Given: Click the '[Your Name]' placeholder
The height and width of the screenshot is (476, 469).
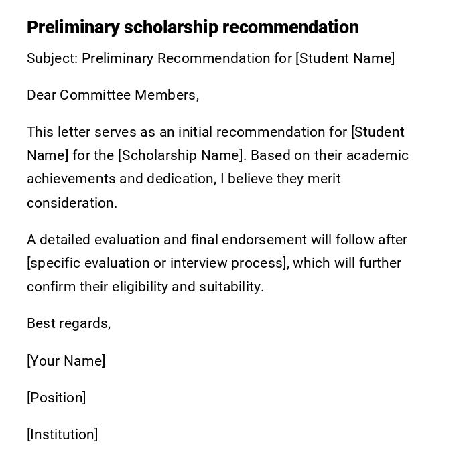Looking at the screenshot, I should coord(66,361).
